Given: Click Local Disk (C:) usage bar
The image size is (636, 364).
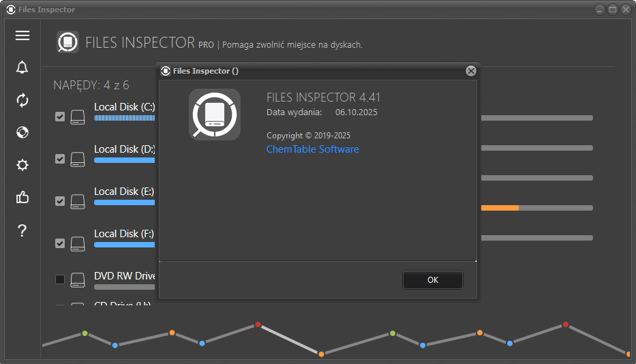Looking at the screenshot, I should [125, 118].
